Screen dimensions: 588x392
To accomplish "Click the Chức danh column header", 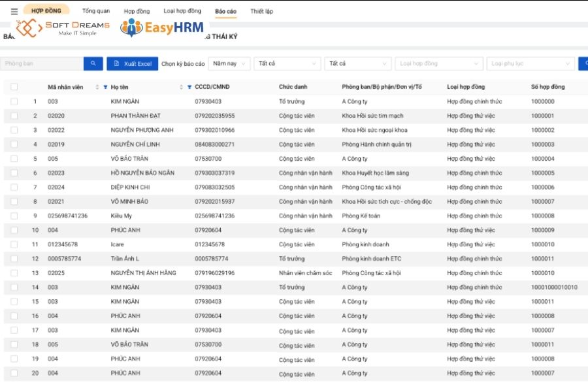I will point(293,87).
